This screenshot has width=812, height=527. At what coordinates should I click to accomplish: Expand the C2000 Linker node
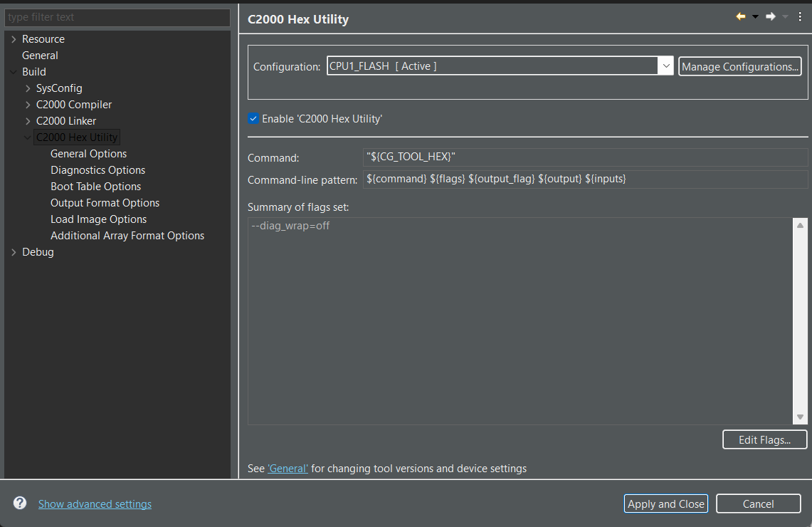click(28, 121)
